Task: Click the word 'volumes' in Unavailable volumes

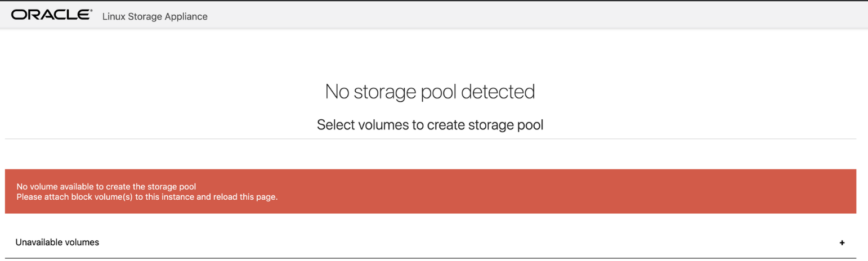Action: (82, 242)
